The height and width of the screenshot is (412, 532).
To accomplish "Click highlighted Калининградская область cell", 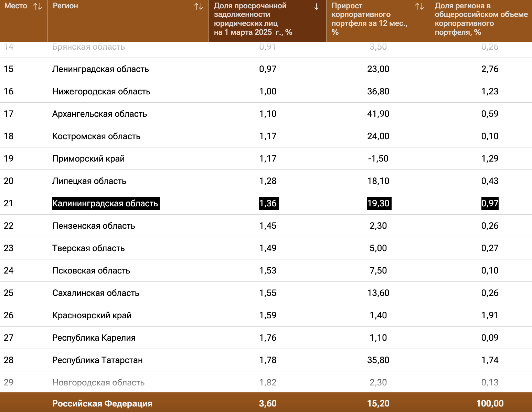I will click(x=106, y=203).
